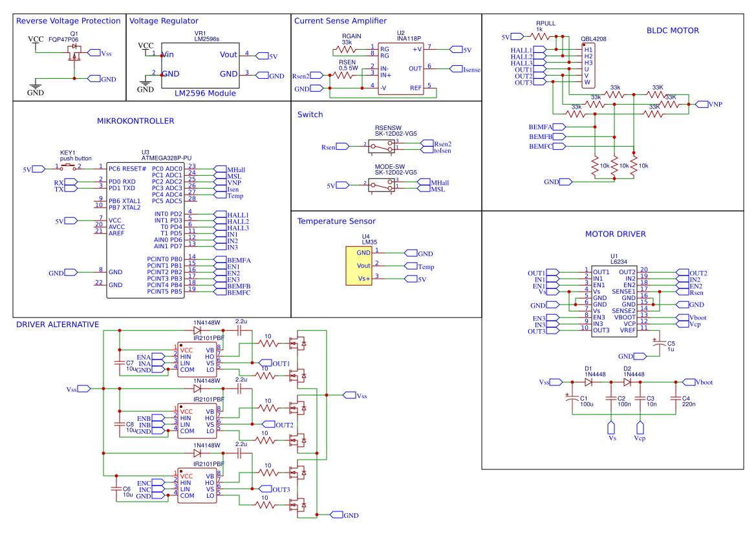Click the 'Current Sense Amplifier' title
756x534 pixels.
(x=340, y=21)
